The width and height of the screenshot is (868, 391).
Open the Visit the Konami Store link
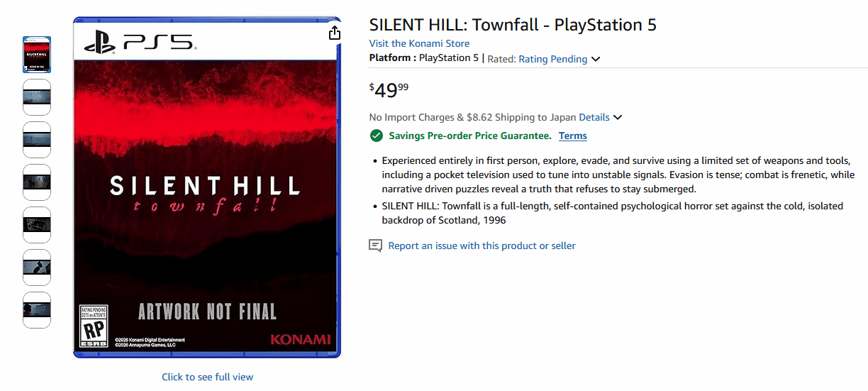(419, 43)
